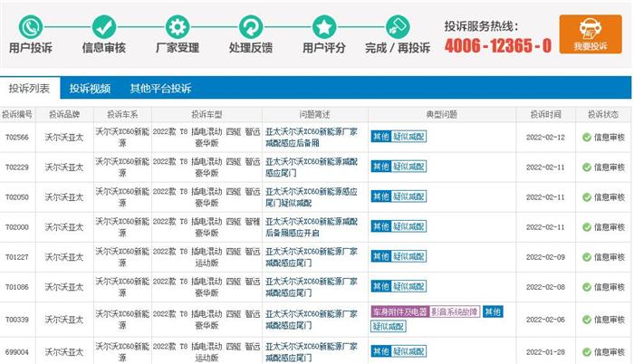Click the 处理反馈 refresh icon
Image resolution: width=634 pixels, height=364 pixels.
[251, 24]
